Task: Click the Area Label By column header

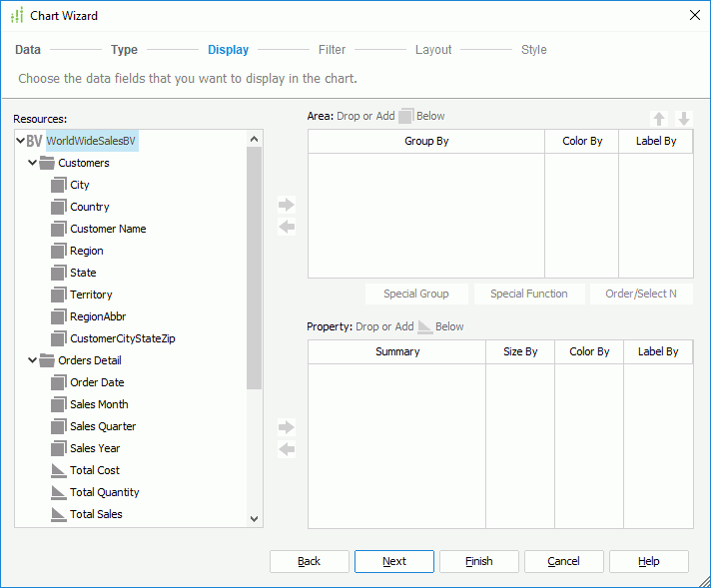Action: [656, 142]
